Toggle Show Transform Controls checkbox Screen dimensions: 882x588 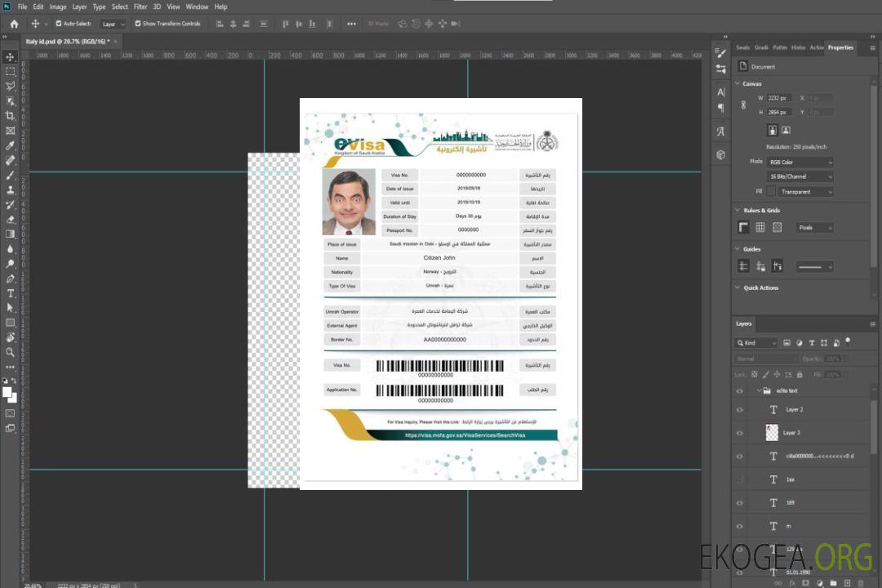click(138, 24)
